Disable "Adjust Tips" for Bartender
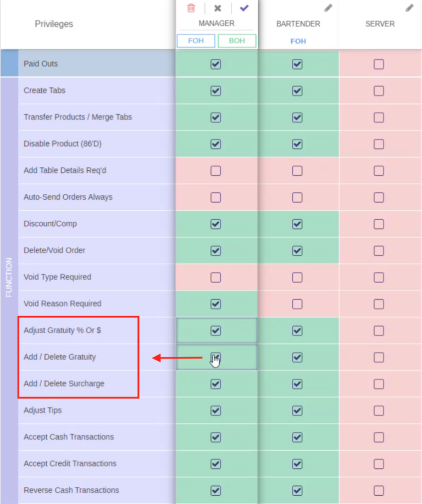Viewport: 422px width, 504px height. (297, 411)
